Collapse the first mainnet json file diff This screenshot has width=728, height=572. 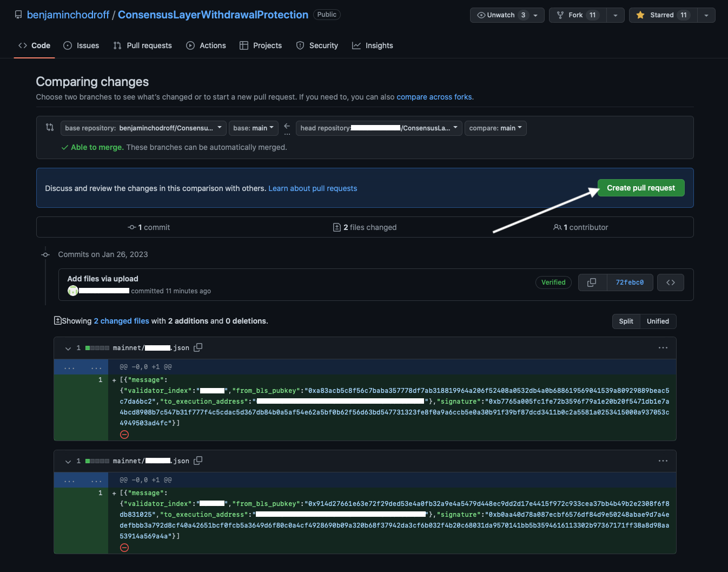click(x=68, y=348)
